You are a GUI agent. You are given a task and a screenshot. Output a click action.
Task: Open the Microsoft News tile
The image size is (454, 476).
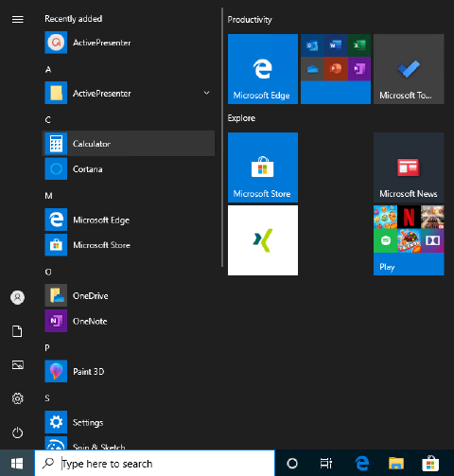409,167
